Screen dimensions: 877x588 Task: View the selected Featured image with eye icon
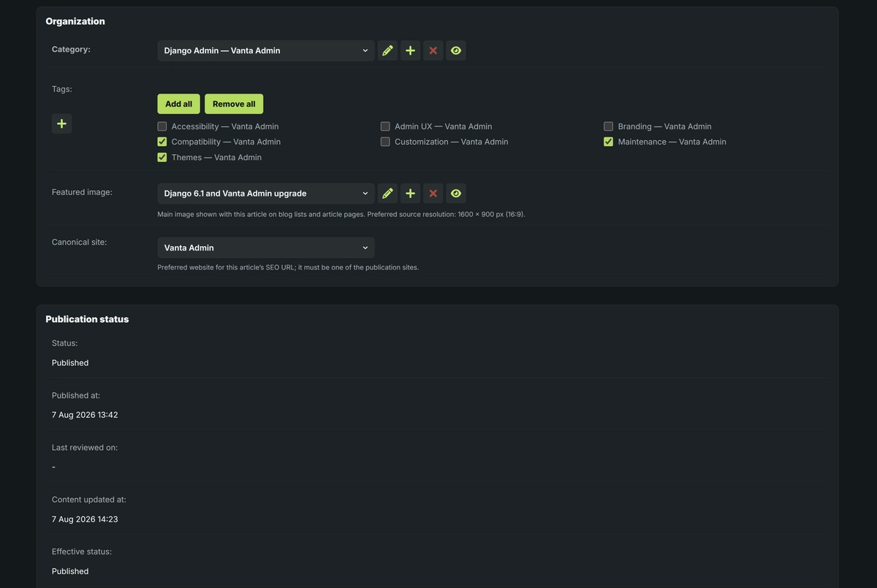tap(456, 194)
